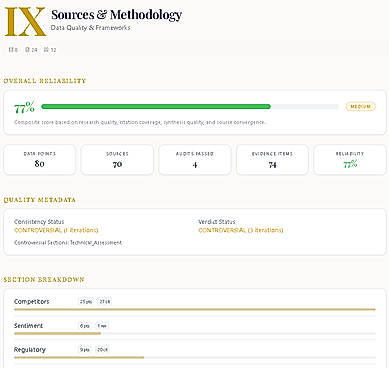Click the second badge in Sentiment row
The image size is (389, 368).
click(102, 326)
